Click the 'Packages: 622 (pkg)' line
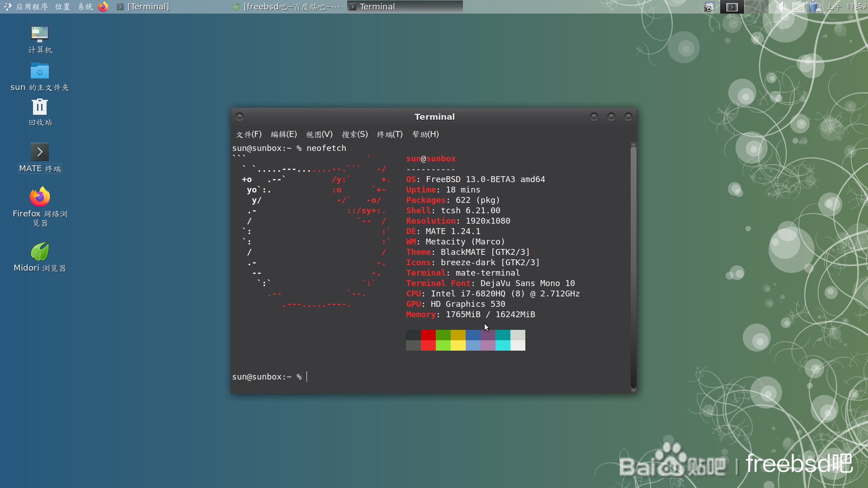The image size is (868, 488). pyautogui.click(x=453, y=200)
